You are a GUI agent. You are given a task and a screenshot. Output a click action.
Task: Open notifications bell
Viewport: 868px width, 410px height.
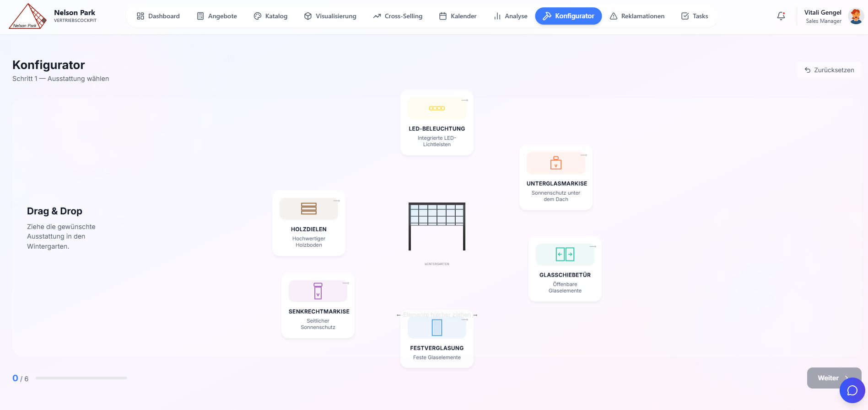click(781, 16)
